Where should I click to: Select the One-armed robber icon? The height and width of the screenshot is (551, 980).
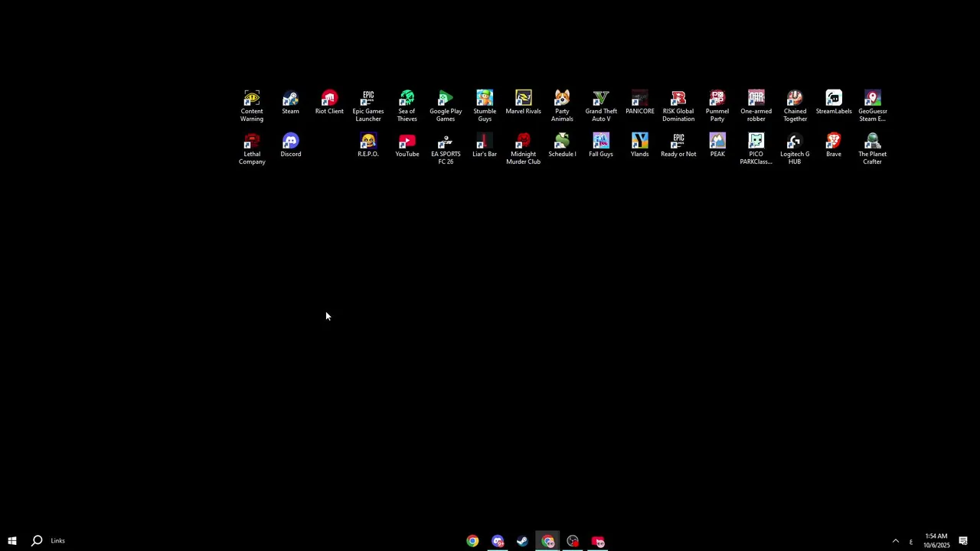(756, 106)
